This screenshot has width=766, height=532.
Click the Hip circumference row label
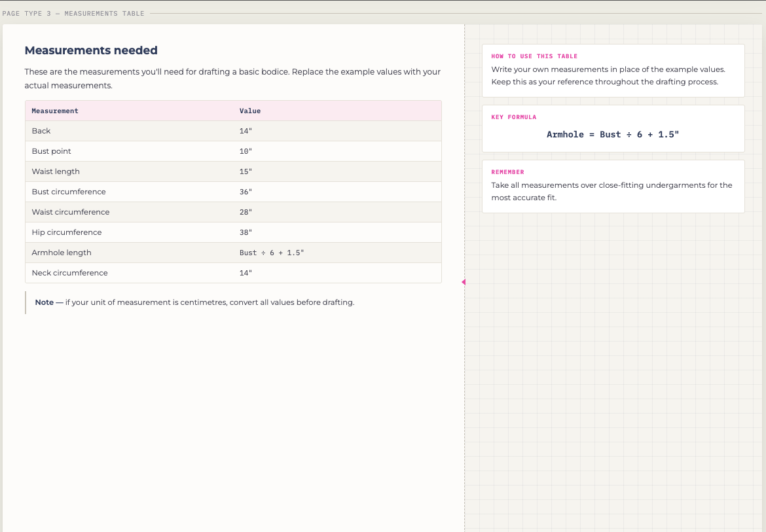tap(67, 232)
